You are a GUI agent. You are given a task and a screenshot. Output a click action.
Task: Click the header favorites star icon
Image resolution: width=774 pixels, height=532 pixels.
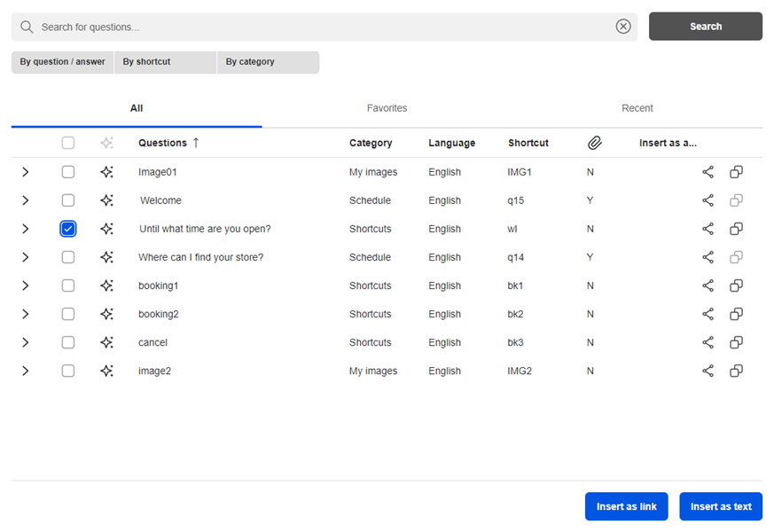[x=106, y=143]
